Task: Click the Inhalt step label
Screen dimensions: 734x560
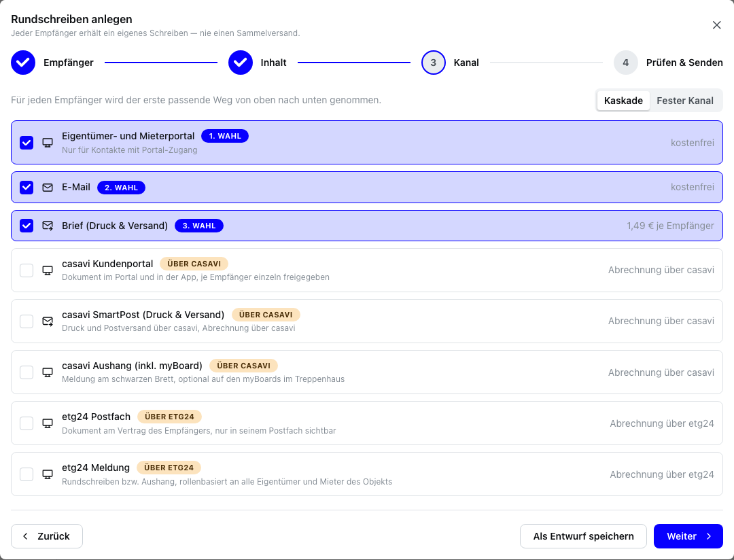Action: [273, 63]
